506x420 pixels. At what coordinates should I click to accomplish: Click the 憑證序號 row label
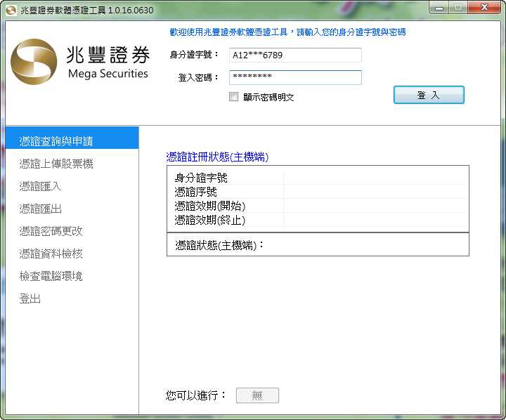coord(195,192)
